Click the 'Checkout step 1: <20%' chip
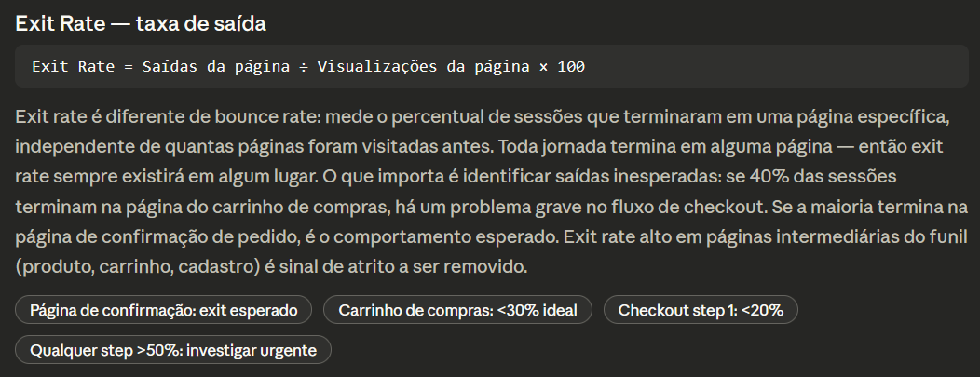Image resolution: width=980 pixels, height=377 pixels. 701,310
